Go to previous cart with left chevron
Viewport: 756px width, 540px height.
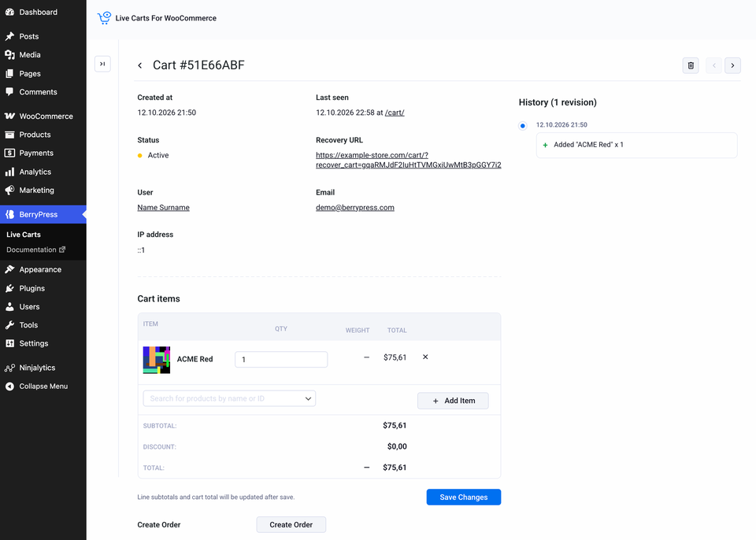pos(713,65)
